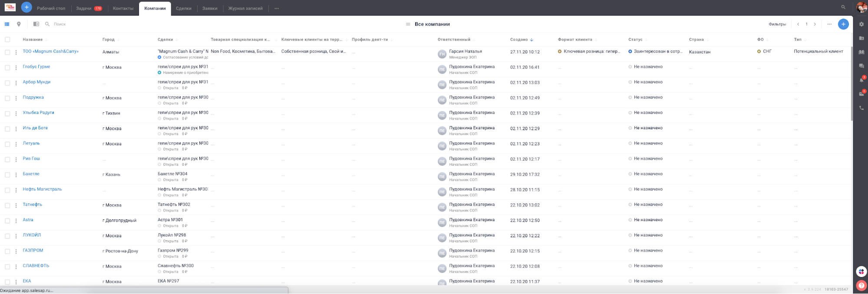Open the settings gear in the right sidebar

click(x=861, y=24)
